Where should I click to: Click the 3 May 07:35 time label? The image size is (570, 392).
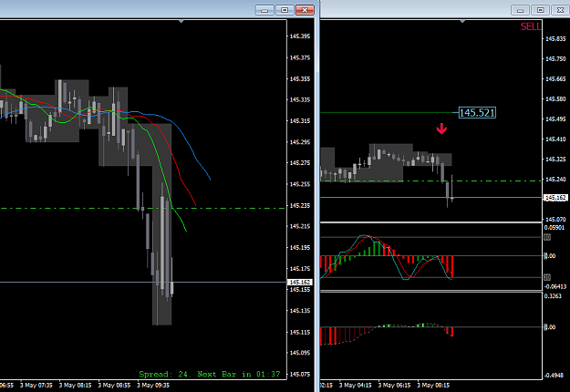pos(36,385)
